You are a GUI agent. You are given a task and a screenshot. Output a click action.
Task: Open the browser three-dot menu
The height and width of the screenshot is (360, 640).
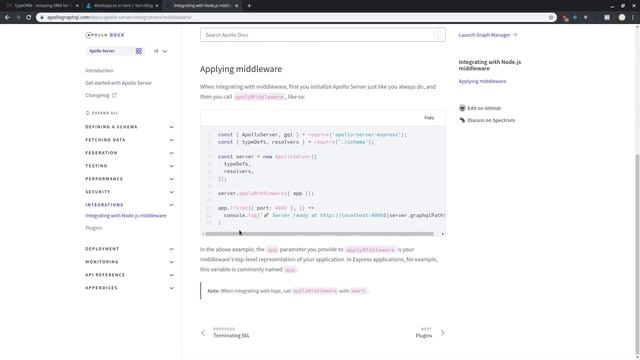click(x=633, y=17)
